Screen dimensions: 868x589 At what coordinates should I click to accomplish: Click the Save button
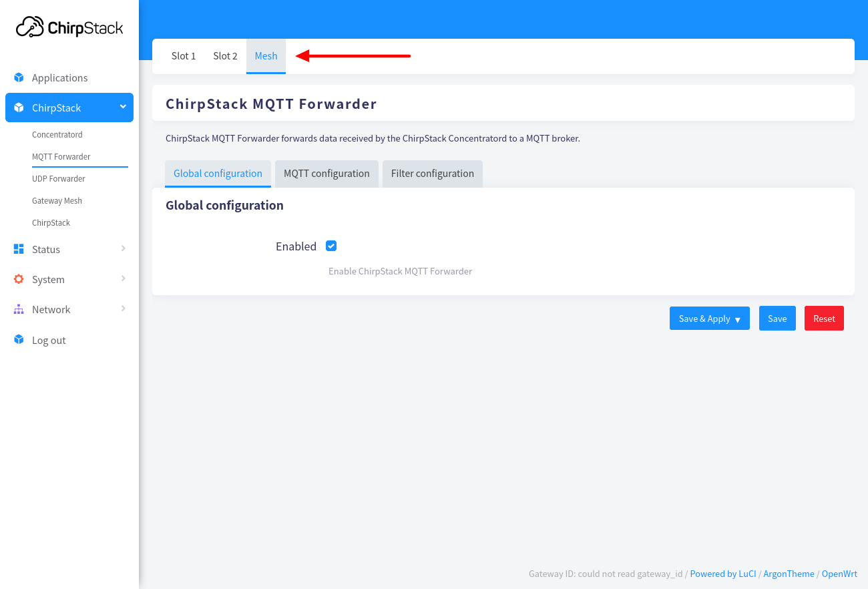777,319
